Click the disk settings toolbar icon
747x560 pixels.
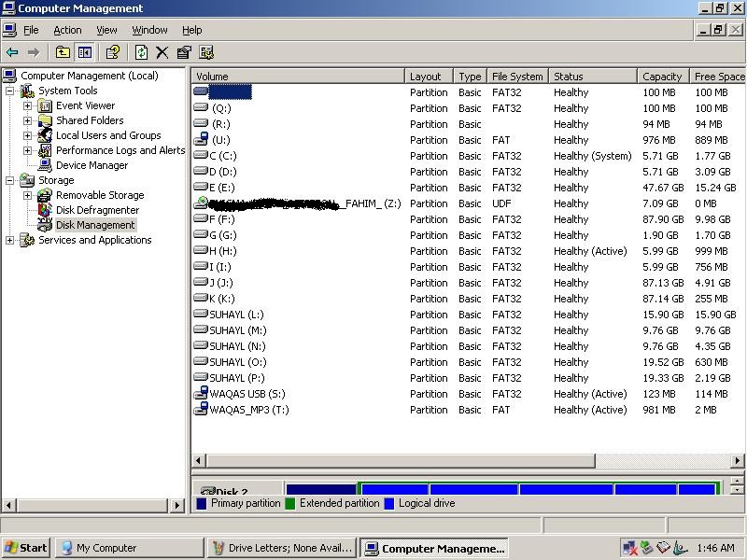pyautogui.click(x=206, y=52)
